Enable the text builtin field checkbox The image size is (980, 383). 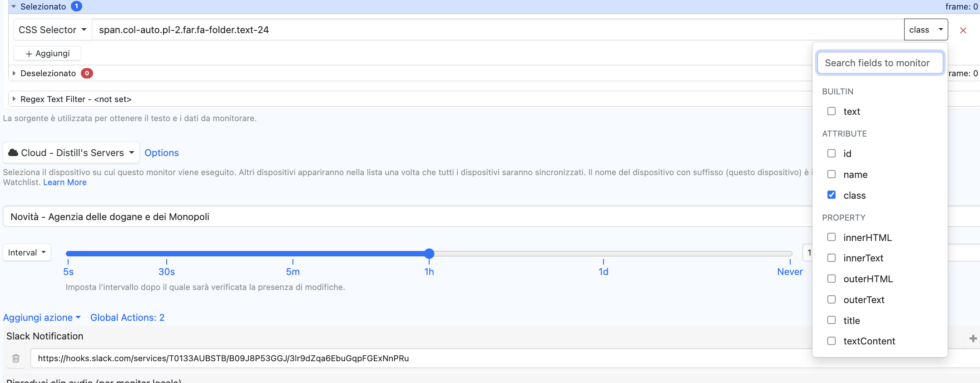tap(832, 111)
